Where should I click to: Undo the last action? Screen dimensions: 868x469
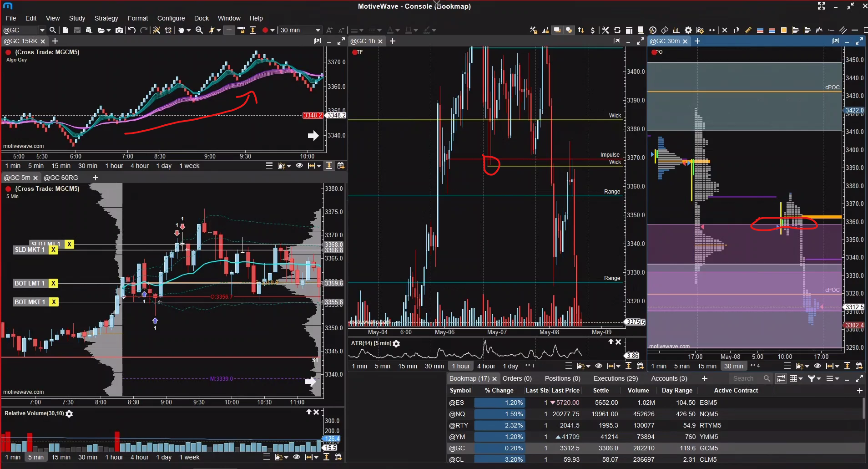(132, 30)
